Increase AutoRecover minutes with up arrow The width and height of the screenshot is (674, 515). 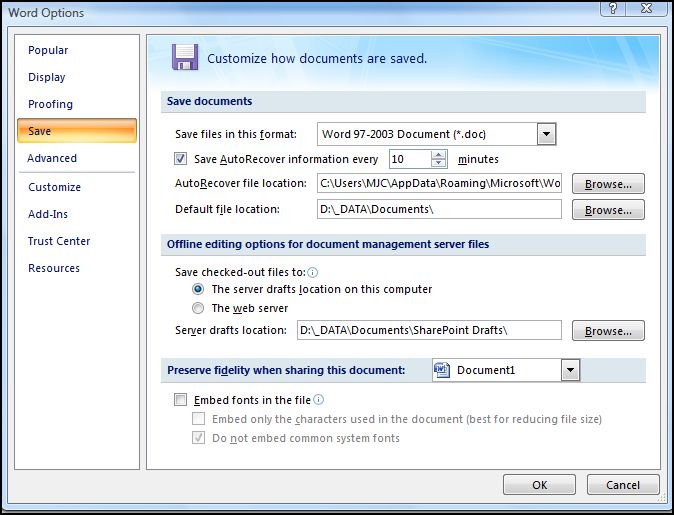click(x=439, y=154)
